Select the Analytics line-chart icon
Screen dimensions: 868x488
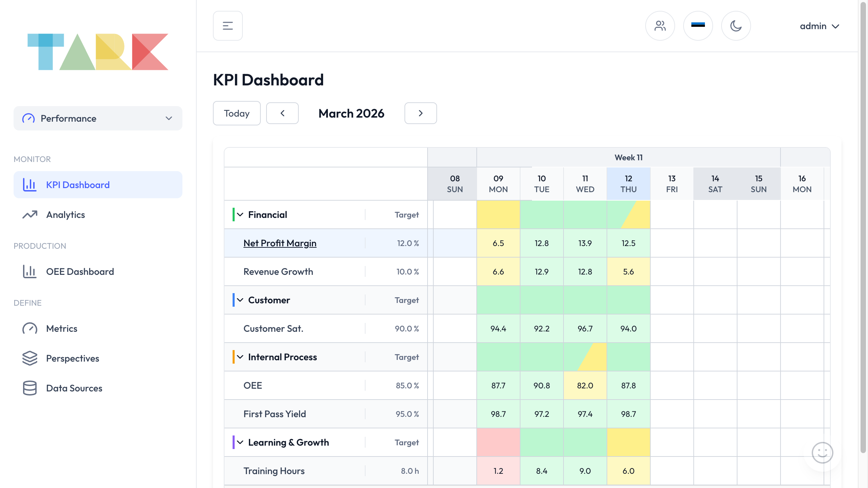click(x=30, y=215)
